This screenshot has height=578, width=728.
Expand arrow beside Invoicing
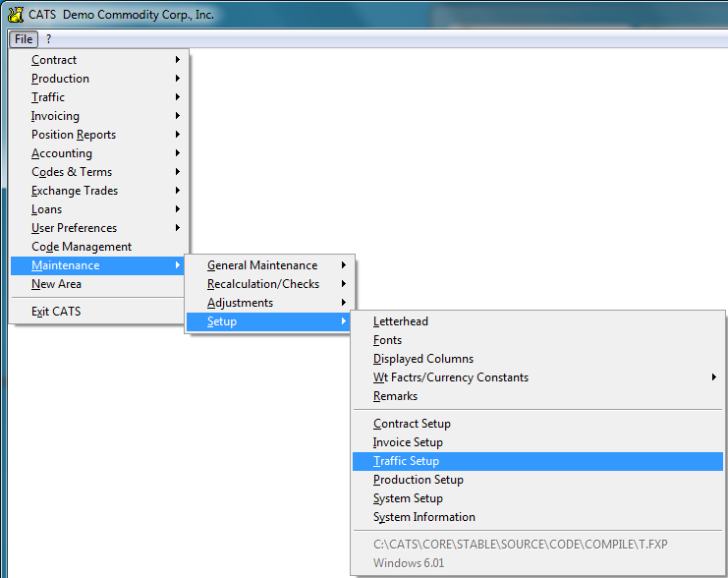[178, 115]
